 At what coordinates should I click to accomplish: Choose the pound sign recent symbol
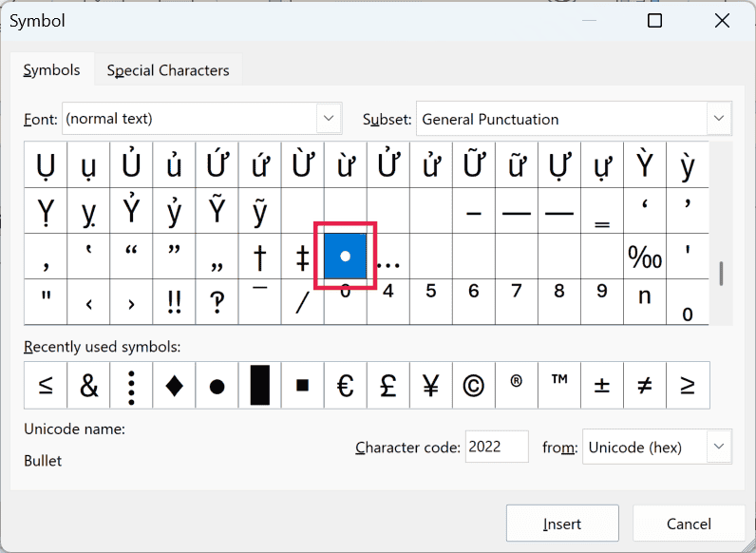coord(388,385)
